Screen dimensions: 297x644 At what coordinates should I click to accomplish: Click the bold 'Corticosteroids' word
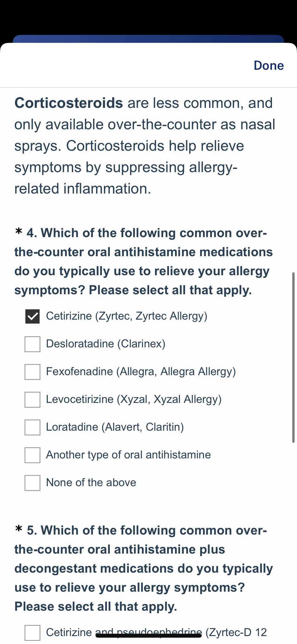click(x=69, y=103)
